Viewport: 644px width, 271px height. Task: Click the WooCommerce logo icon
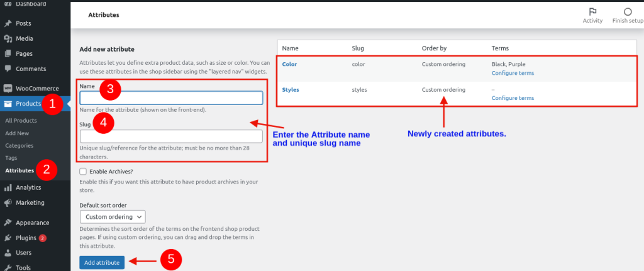[x=8, y=89]
